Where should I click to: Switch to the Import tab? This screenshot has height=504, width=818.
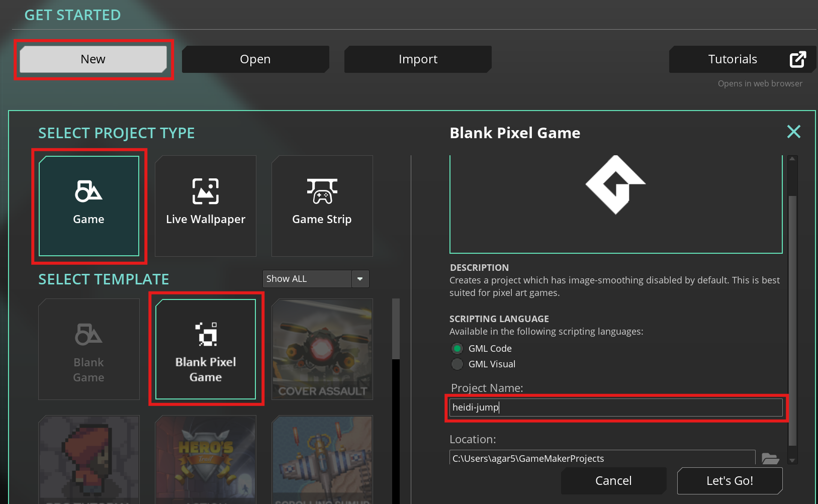pos(418,59)
